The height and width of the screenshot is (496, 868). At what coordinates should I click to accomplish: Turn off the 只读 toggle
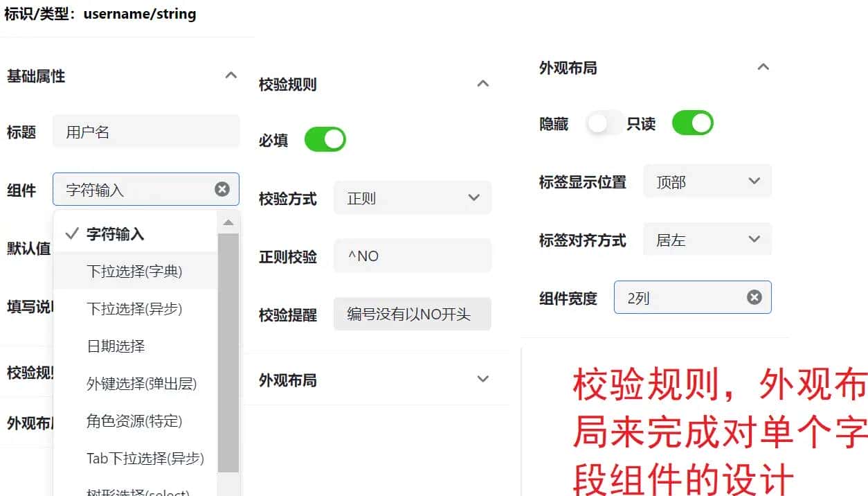(692, 123)
